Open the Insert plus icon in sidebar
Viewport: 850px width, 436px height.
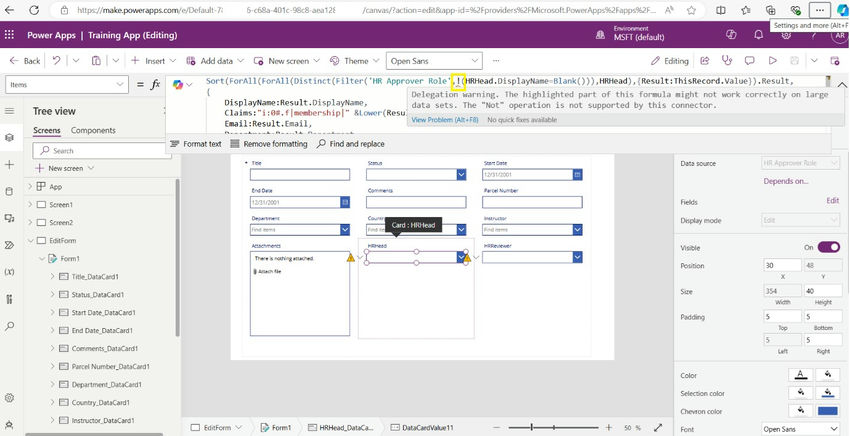9,165
